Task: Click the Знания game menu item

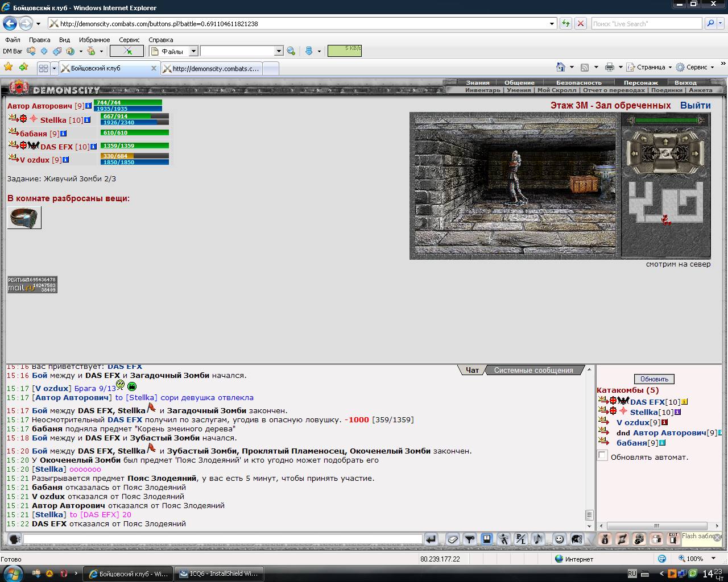Action: click(x=478, y=82)
